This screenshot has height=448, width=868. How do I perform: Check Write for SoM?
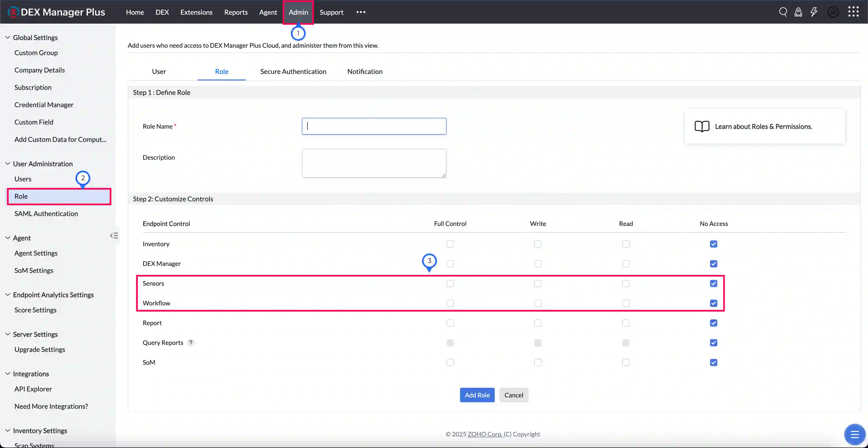coord(538,362)
